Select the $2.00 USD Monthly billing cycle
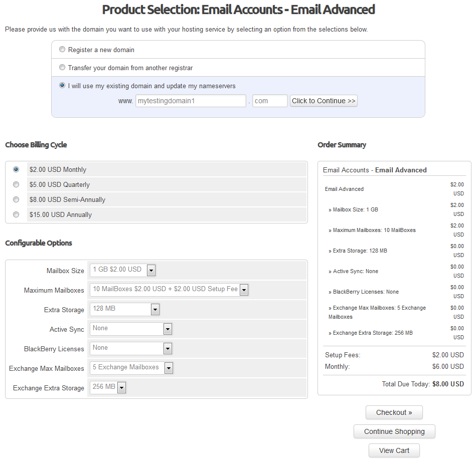Image resolution: width=476 pixels, height=462 pixels. (x=16, y=169)
